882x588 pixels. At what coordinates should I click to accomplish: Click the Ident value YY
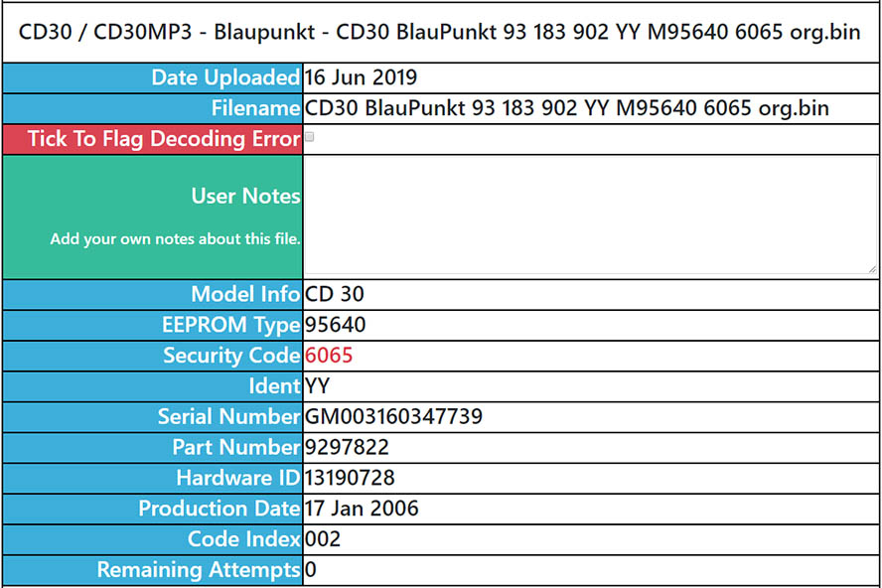pos(318,386)
